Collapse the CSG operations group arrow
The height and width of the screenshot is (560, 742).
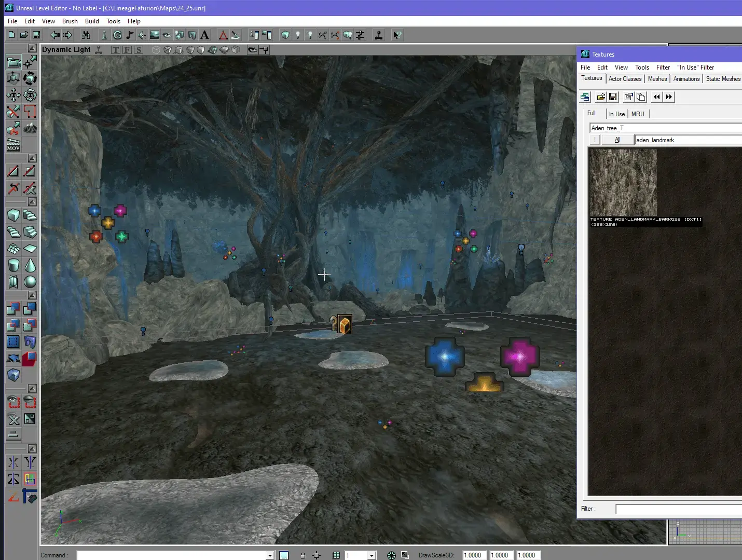pos(32,295)
